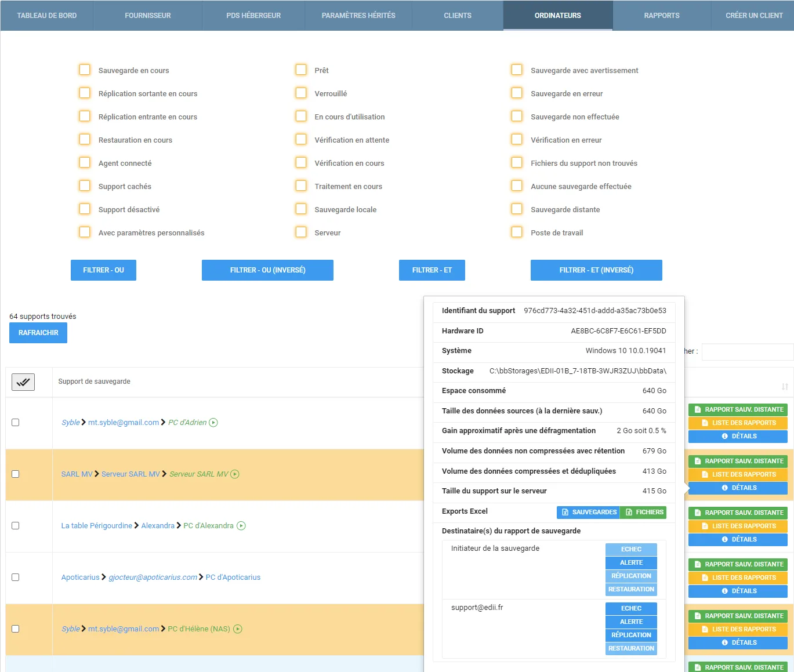794x672 pixels.
Task: Click the search input field above table
Action: pyautogui.click(x=747, y=352)
